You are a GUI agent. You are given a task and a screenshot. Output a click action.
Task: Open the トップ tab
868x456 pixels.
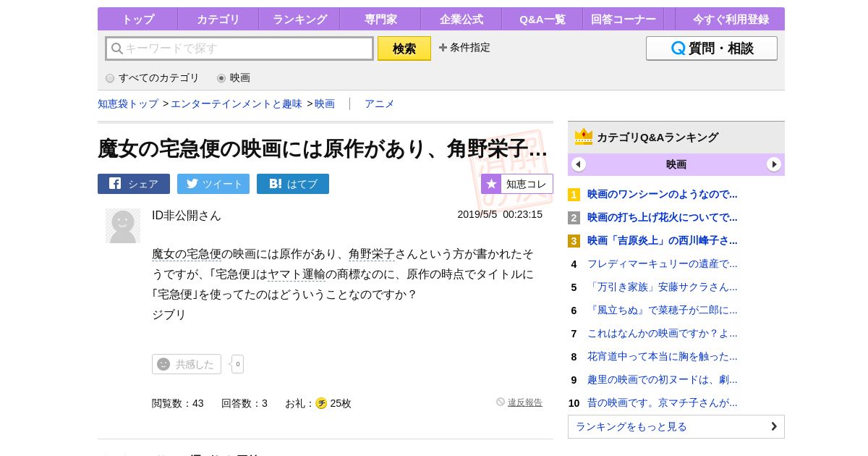pyautogui.click(x=137, y=20)
